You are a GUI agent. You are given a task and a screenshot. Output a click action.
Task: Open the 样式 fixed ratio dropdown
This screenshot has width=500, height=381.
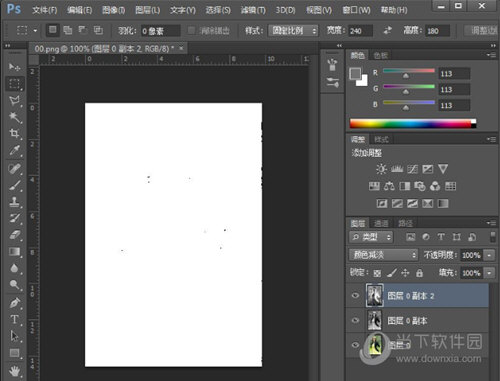(x=293, y=31)
